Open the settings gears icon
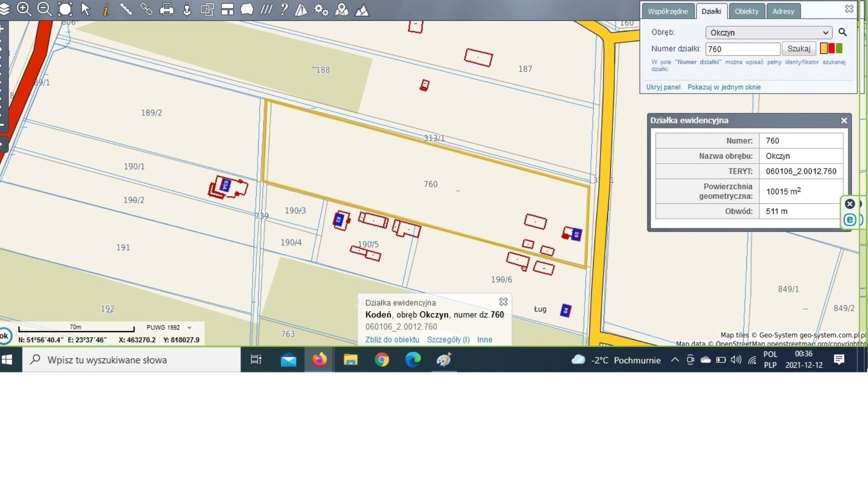 pos(321,9)
